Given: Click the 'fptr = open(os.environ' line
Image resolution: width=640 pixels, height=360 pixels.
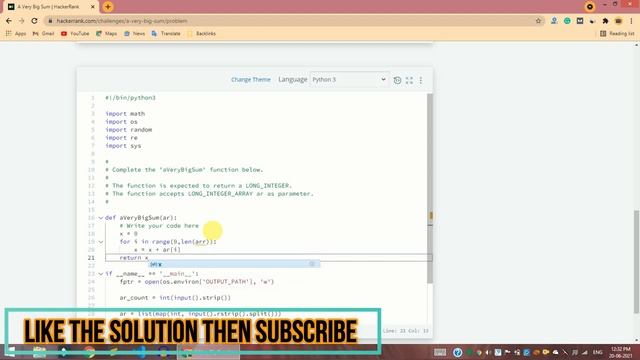Looking at the screenshot, I should click(197, 282).
